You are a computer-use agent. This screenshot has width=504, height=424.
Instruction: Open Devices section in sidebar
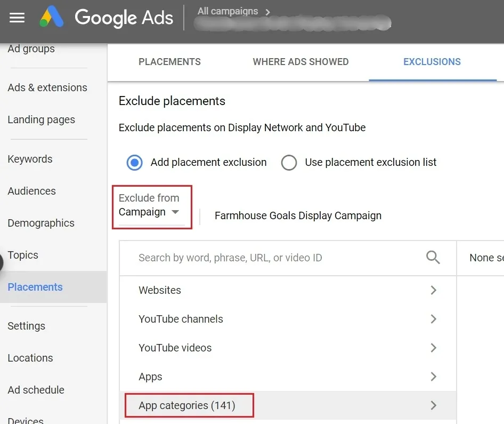click(26, 420)
